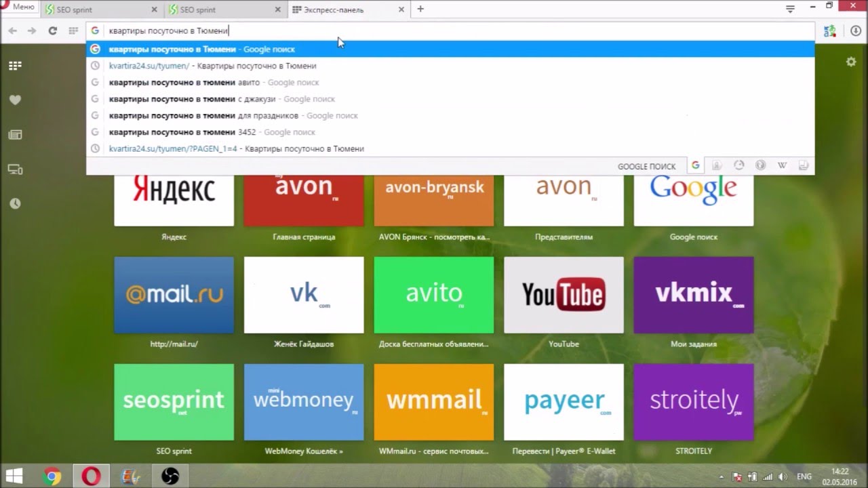Close the first SEO sprint tab
Screen dimensions: 868x488
[154, 9]
